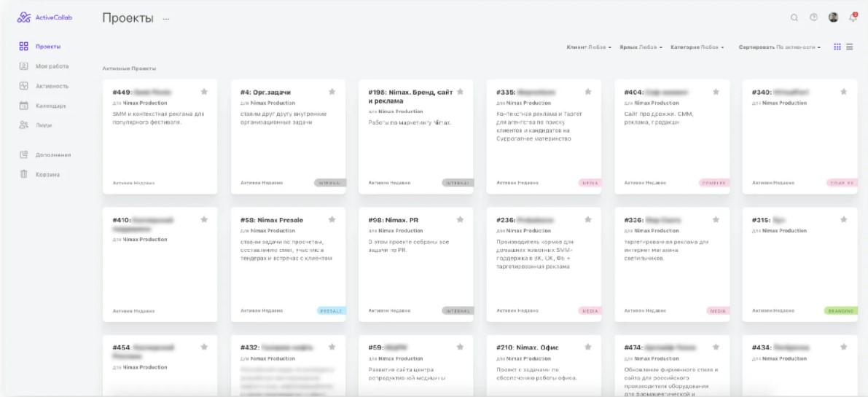Click INTERNAL label on #198 Nimax card
The width and height of the screenshot is (868, 397).
pyautogui.click(x=458, y=182)
